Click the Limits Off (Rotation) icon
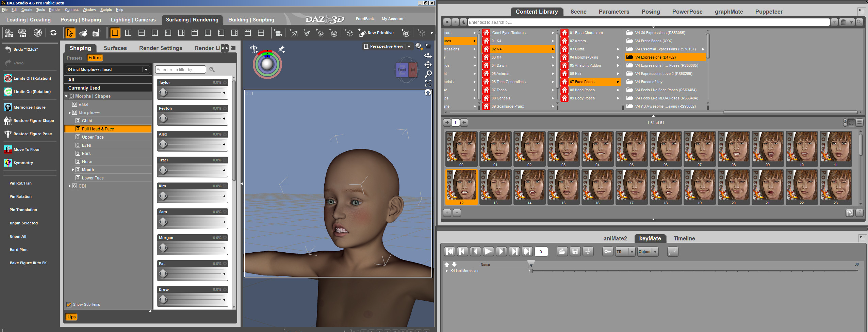 pyautogui.click(x=8, y=78)
